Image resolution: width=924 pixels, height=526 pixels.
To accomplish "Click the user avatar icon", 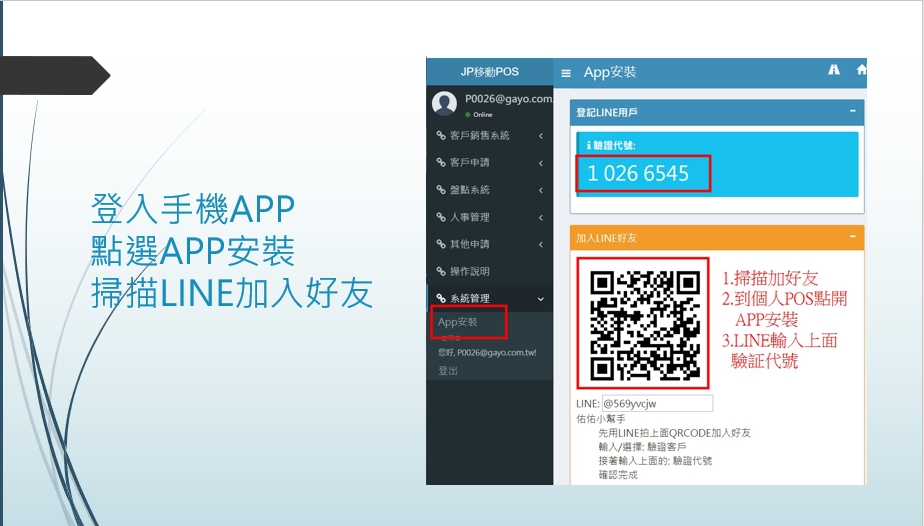I will 444,103.
